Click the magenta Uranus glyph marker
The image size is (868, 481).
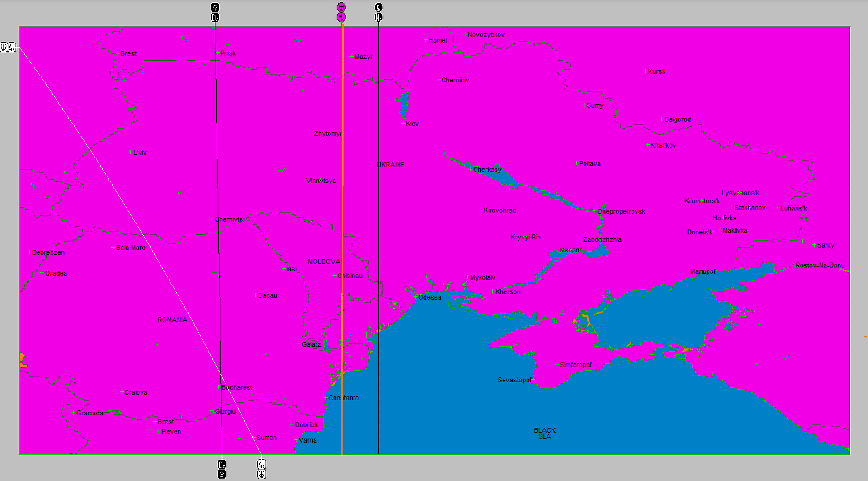click(341, 7)
